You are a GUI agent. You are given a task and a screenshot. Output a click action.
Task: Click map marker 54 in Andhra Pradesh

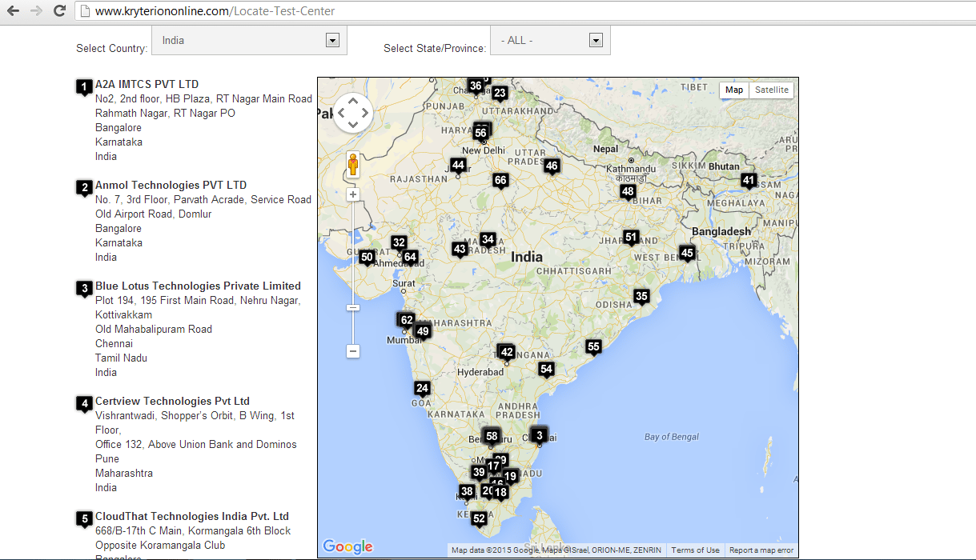click(546, 370)
